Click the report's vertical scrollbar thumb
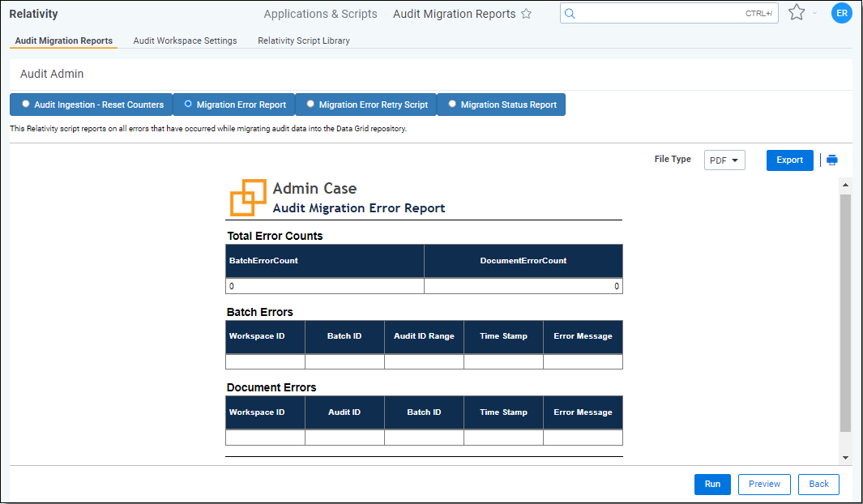 [845, 312]
